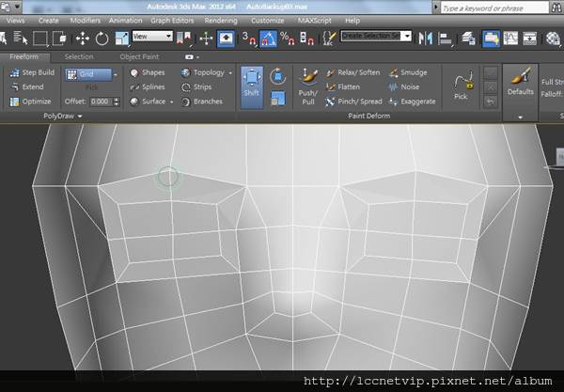
Task: Open the Defaults brush settings
Action: click(521, 82)
